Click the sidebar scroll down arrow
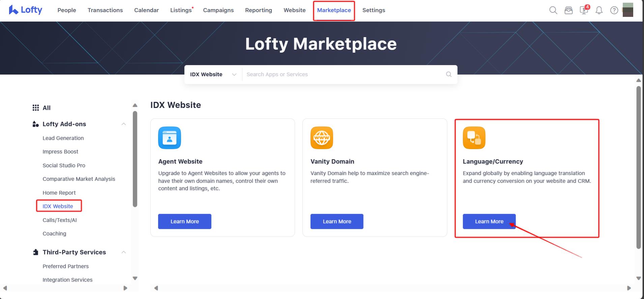The width and height of the screenshot is (644, 299). [135, 278]
